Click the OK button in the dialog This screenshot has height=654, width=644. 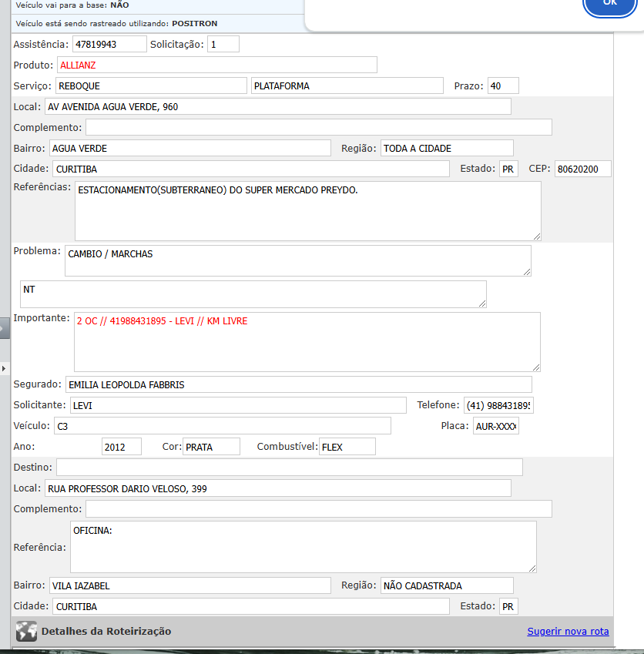[x=610, y=5]
